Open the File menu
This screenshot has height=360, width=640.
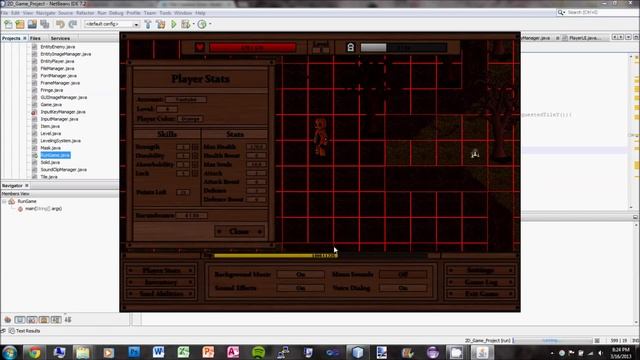(4, 13)
